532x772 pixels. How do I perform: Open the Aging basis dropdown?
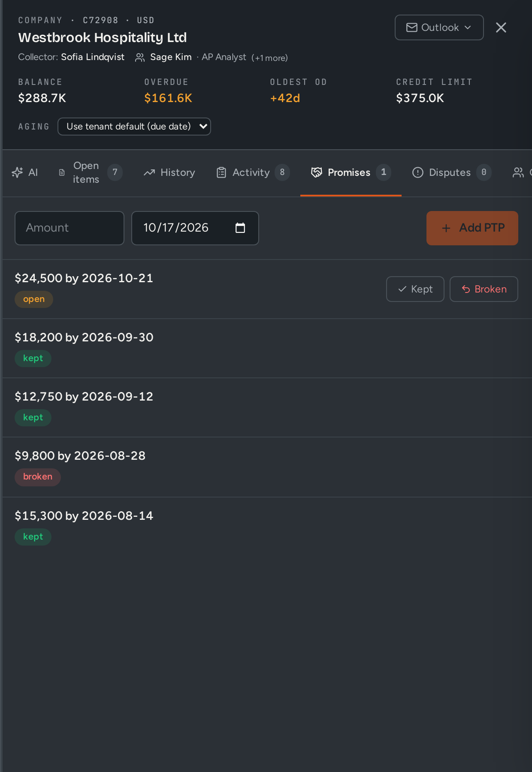coord(134,127)
